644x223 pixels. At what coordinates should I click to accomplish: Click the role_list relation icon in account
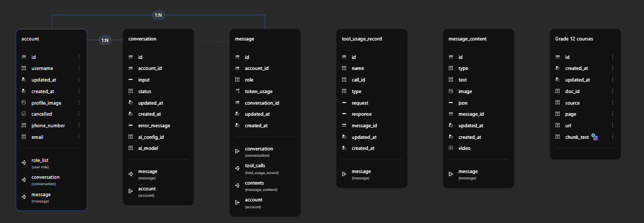click(x=24, y=162)
